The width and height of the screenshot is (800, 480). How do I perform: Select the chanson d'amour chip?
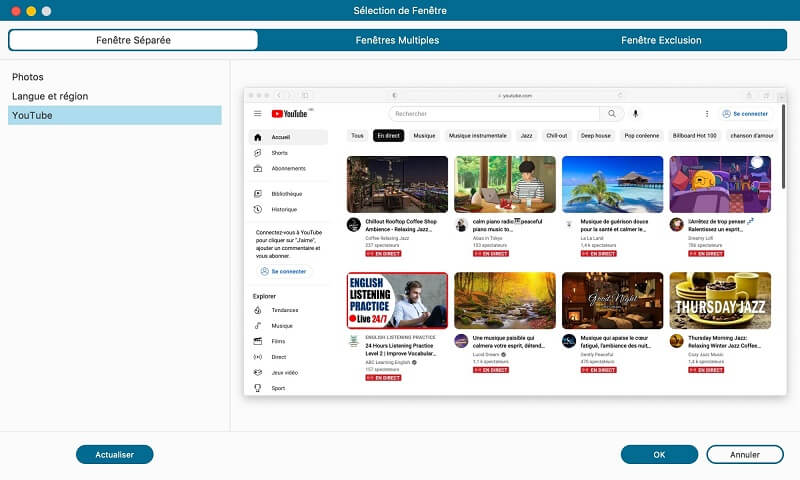[752, 136]
